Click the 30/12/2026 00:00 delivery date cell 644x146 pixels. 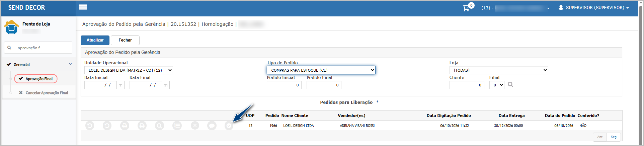pos(508,126)
